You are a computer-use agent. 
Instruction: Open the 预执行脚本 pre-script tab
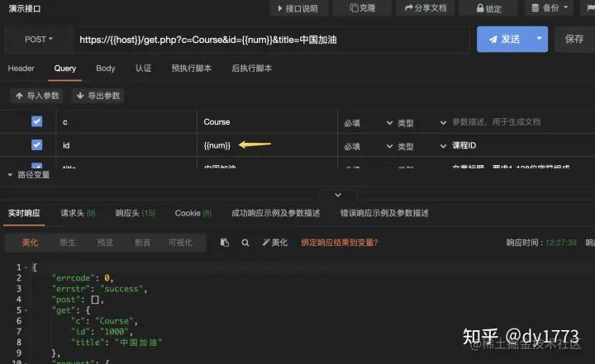point(191,69)
